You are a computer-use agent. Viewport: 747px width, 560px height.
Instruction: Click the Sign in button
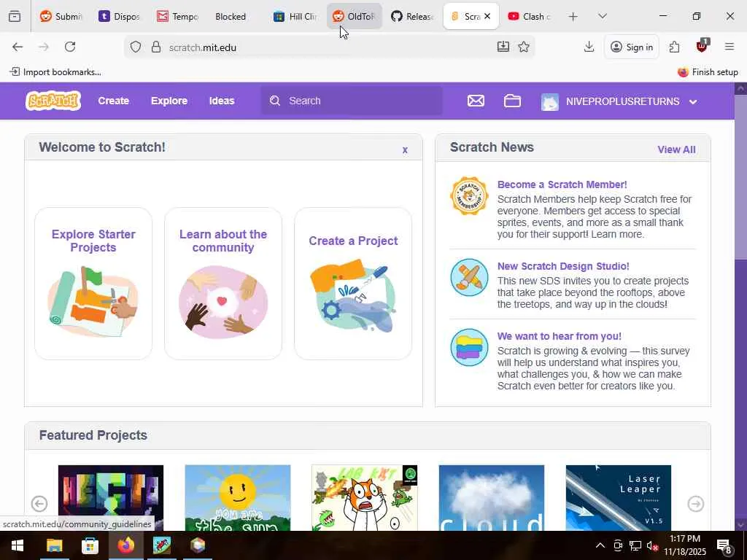[632, 47]
